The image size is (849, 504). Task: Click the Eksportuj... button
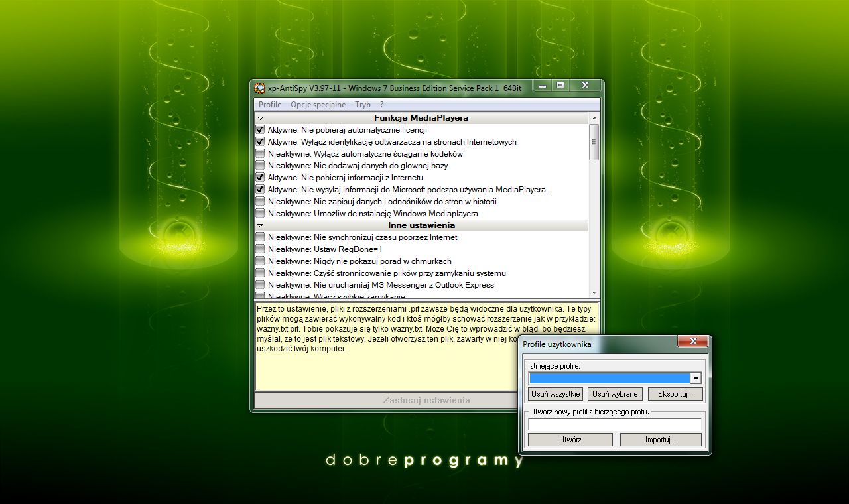pyautogui.click(x=675, y=394)
